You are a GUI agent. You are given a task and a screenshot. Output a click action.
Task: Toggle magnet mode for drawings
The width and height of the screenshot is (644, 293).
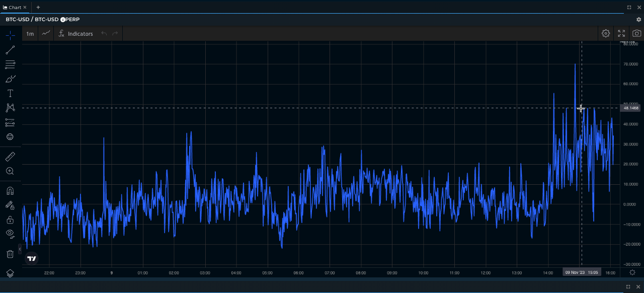(10, 191)
